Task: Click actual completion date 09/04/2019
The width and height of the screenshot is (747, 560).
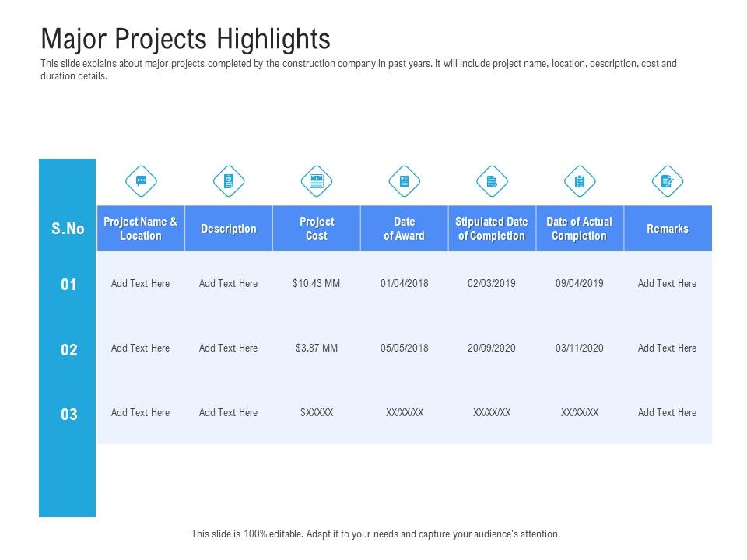Action: click(579, 284)
